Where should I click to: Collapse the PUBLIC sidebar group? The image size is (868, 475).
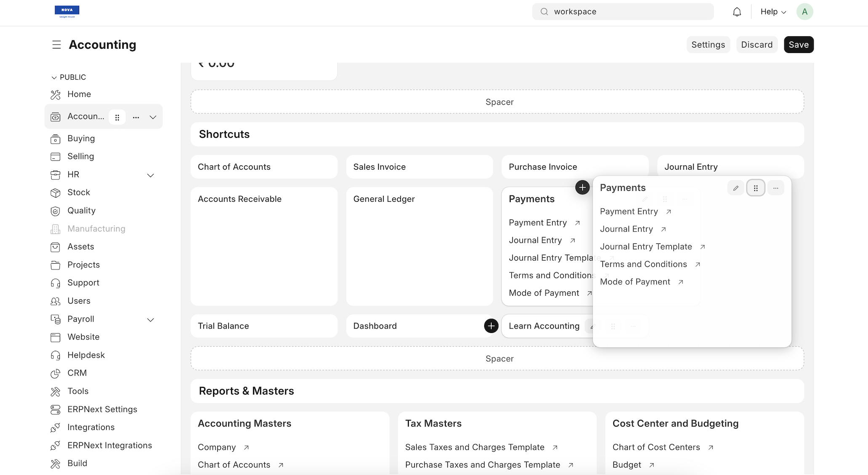(54, 77)
